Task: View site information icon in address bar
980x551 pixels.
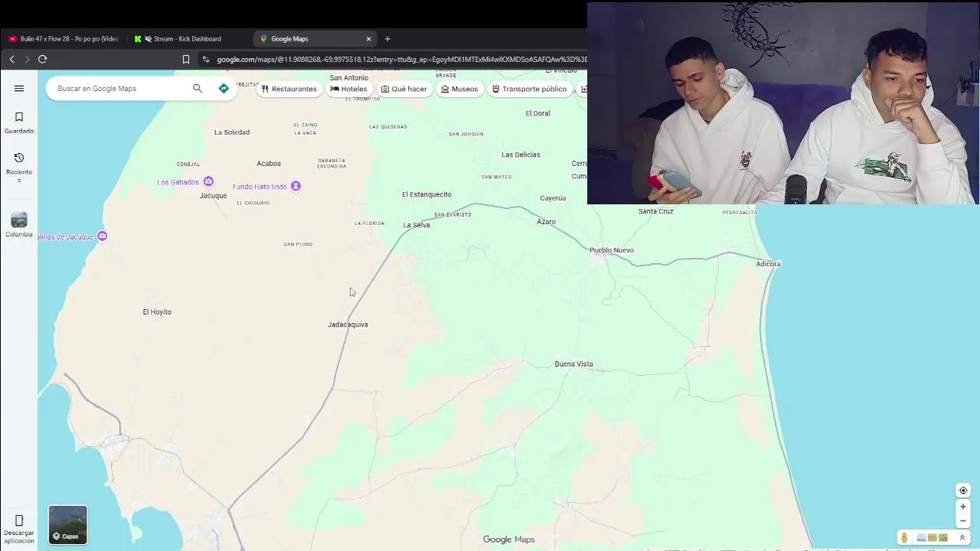Action: click(205, 59)
